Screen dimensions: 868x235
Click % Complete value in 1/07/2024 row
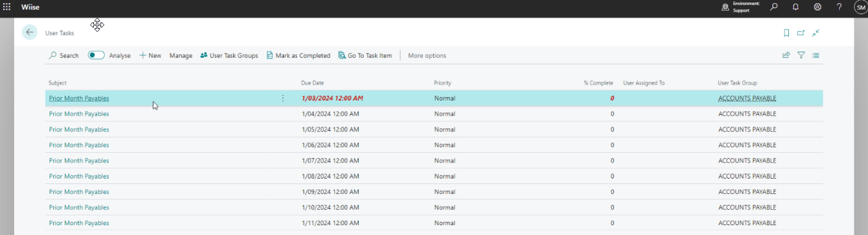click(612, 161)
